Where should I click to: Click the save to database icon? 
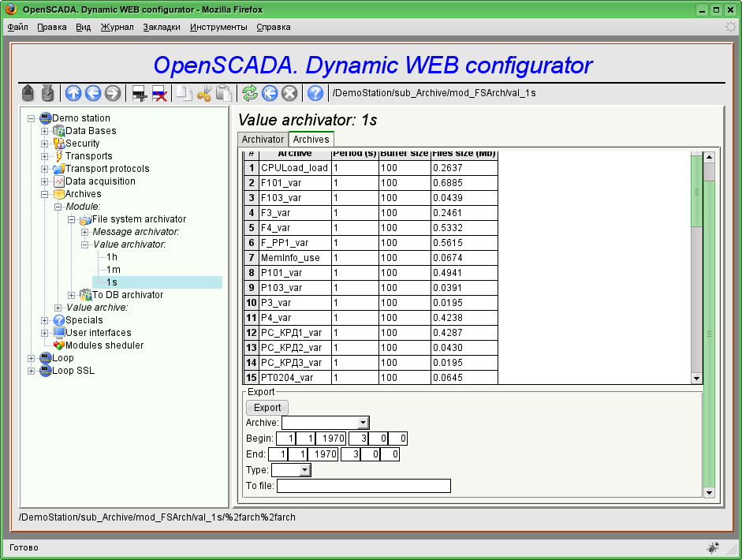pyautogui.click(x=47, y=93)
